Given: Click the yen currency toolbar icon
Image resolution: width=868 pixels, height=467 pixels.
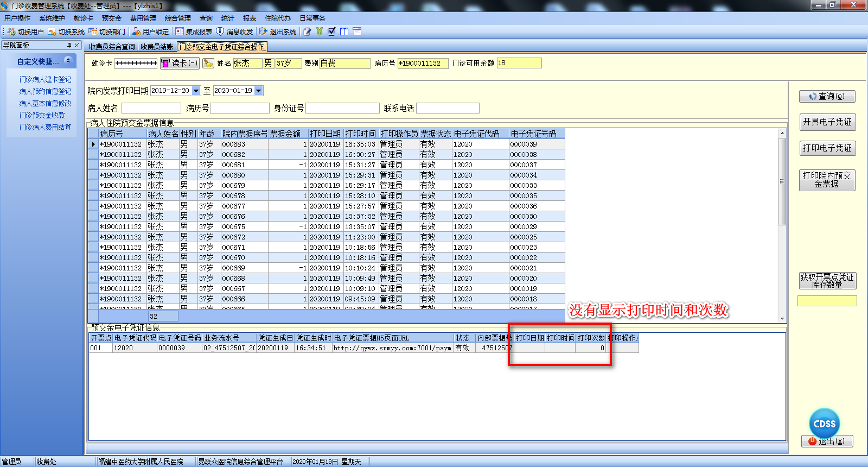Looking at the screenshot, I should [320, 31].
